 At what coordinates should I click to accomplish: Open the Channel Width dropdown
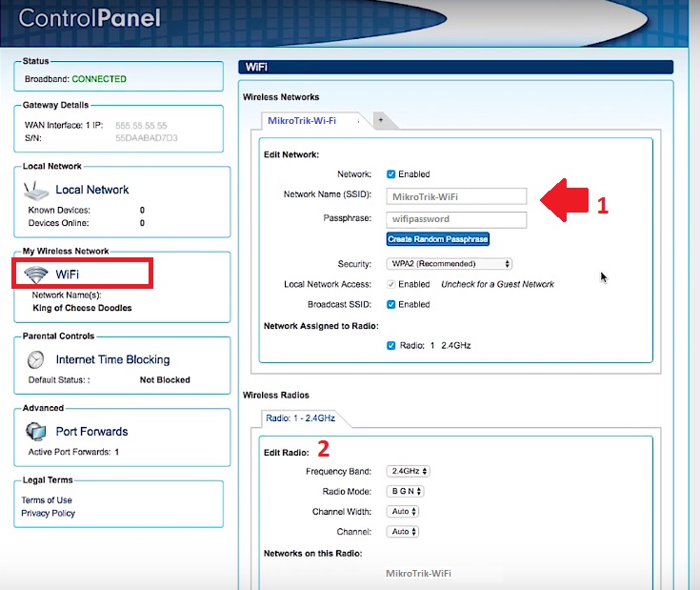[x=402, y=512]
